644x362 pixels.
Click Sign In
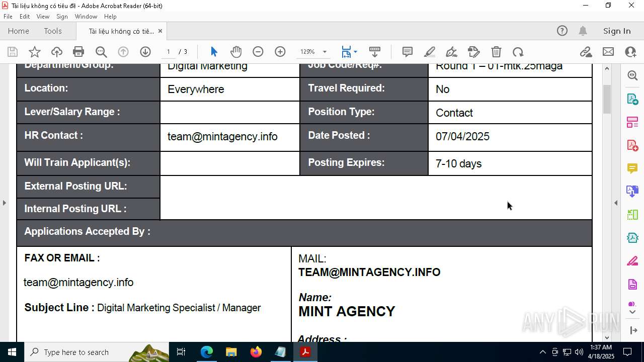click(x=617, y=31)
